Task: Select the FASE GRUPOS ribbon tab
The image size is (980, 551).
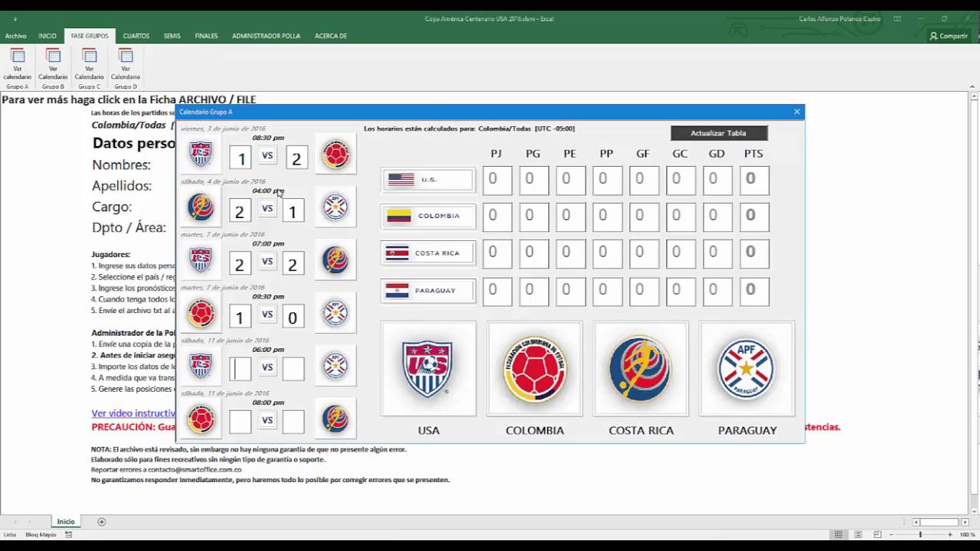Action: [90, 36]
